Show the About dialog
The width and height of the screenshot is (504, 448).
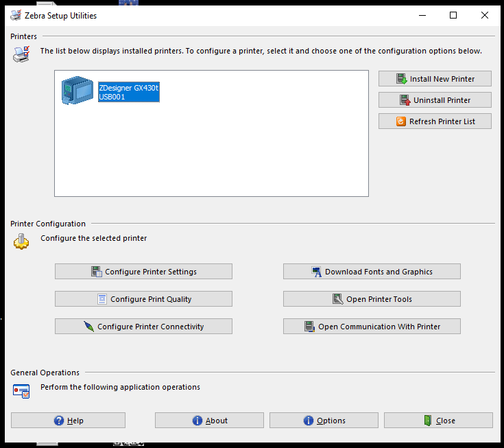point(209,421)
